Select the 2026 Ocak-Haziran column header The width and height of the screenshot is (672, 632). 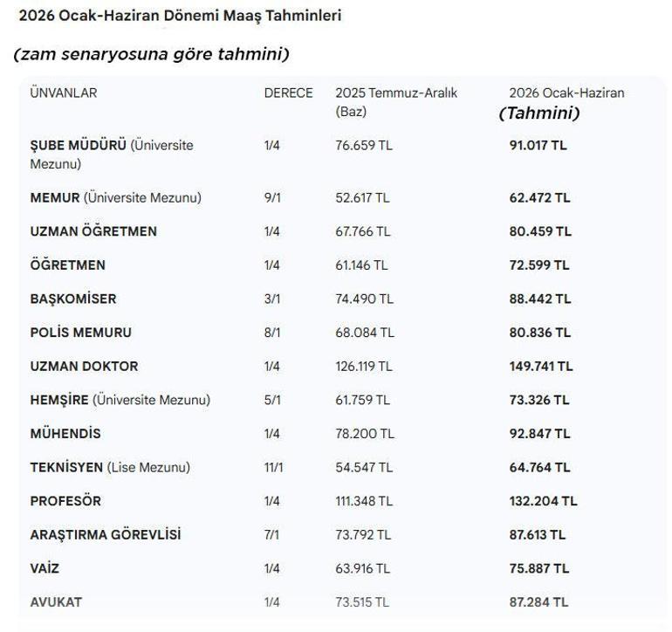coord(566,93)
